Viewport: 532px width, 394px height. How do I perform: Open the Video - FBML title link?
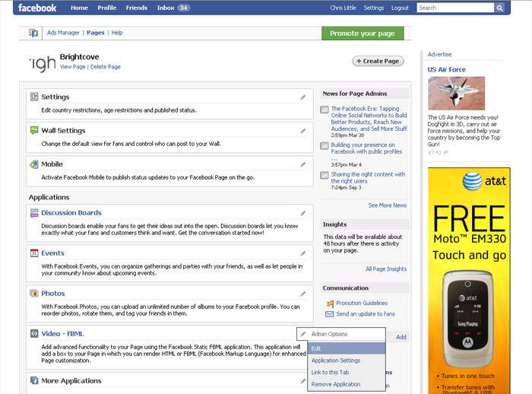pyautogui.click(x=62, y=334)
